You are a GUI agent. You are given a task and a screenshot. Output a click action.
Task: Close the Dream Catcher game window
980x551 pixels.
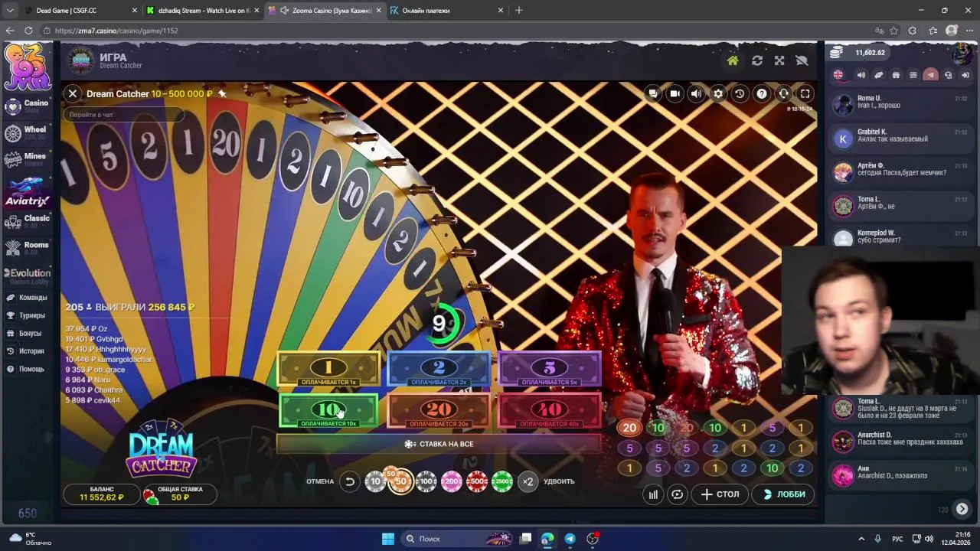pos(73,93)
